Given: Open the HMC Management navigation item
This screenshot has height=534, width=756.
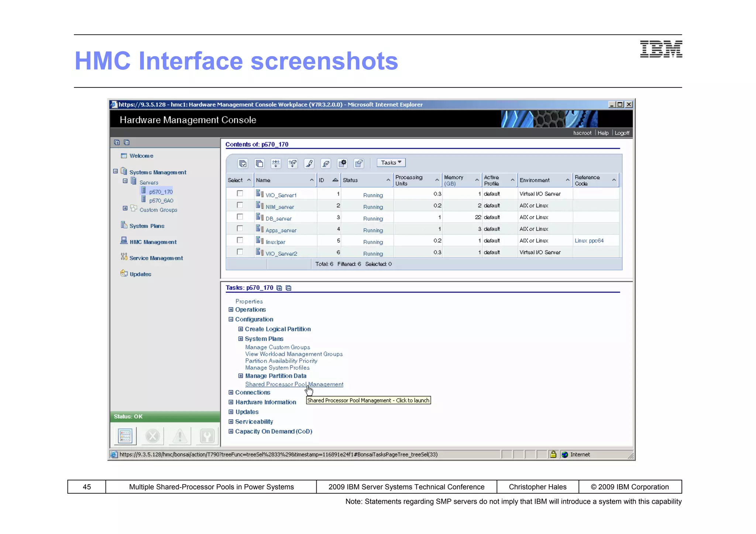Looking at the screenshot, I should click(153, 242).
